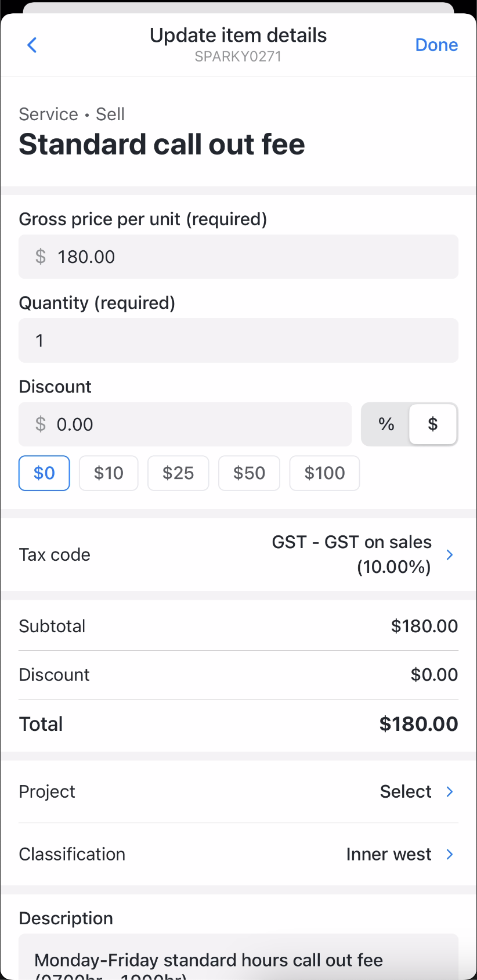
Task: Tap the dollar sign inside the Discount field
Action: [x=39, y=424]
